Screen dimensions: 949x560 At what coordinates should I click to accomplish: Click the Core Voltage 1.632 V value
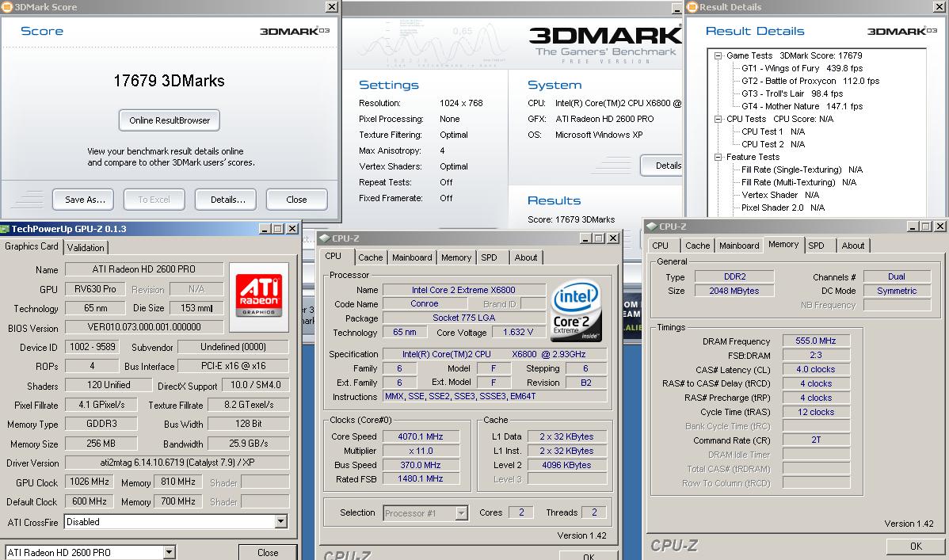point(518,333)
